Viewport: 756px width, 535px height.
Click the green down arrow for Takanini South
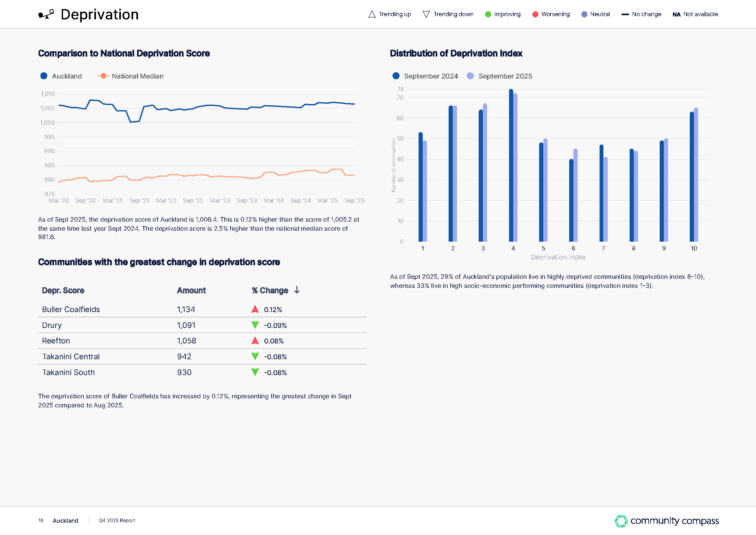[x=255, y=372]
